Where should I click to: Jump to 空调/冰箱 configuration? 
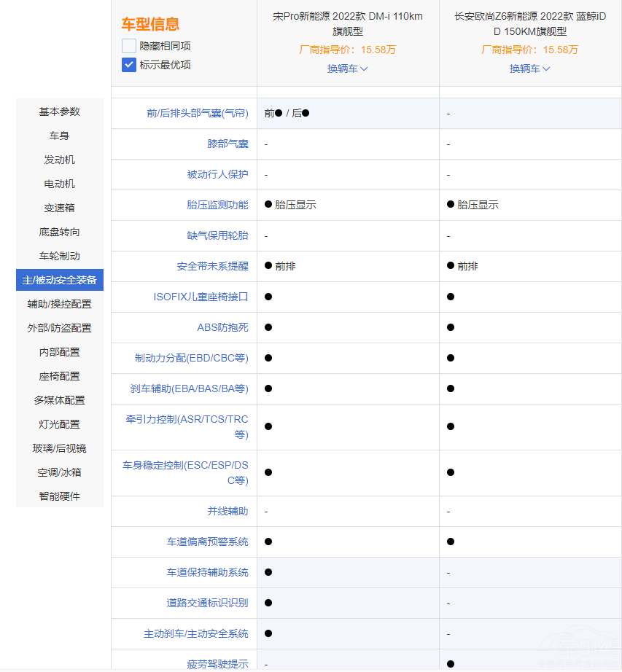(60, 472)
